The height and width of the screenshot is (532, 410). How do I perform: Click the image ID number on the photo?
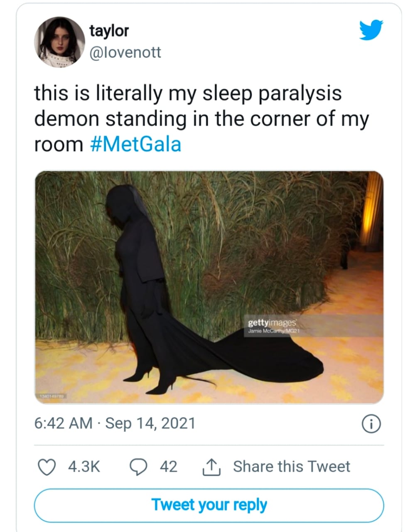coord(51,397)
